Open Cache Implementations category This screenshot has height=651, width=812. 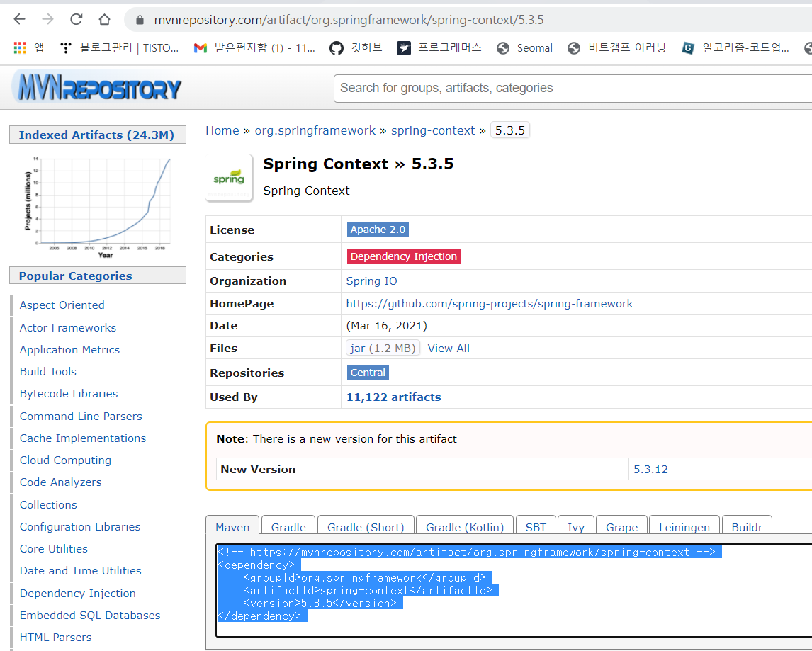coord(83,438)
